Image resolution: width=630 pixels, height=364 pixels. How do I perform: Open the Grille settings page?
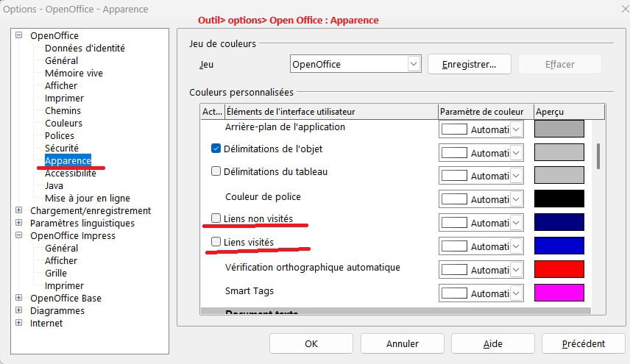click(56, 273)
